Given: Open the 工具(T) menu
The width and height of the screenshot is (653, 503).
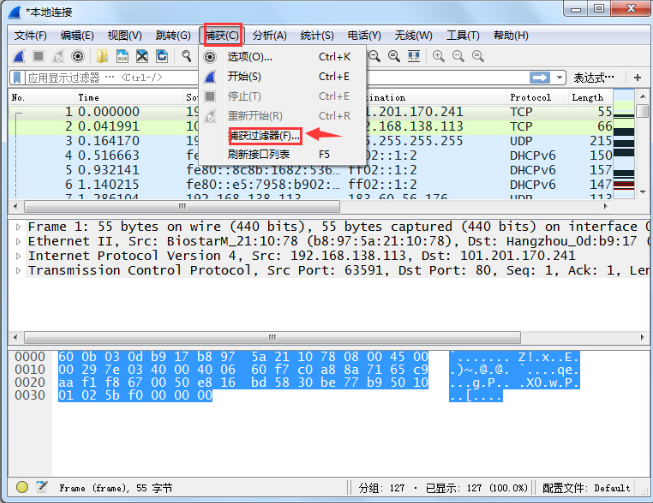Looking at the screenshot, I should pyautogui.click(x=463, y=35).
